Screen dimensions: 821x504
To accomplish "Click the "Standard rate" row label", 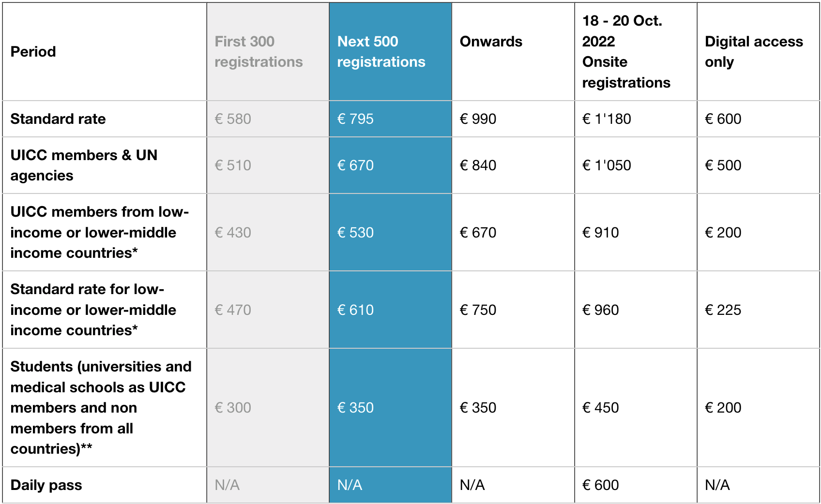I will (58, 119).
